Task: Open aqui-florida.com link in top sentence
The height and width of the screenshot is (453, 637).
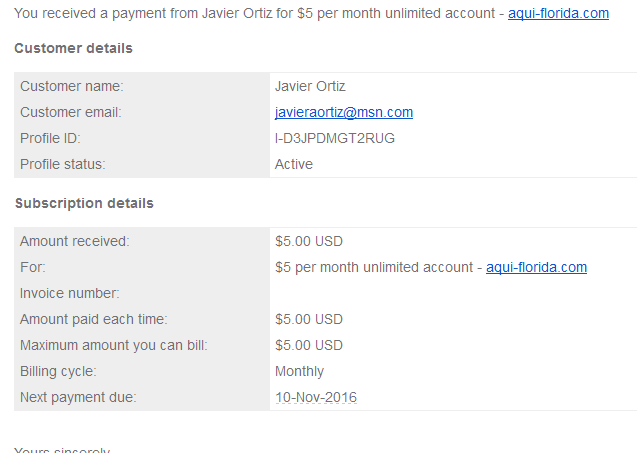Action: [x=558, y=13]
